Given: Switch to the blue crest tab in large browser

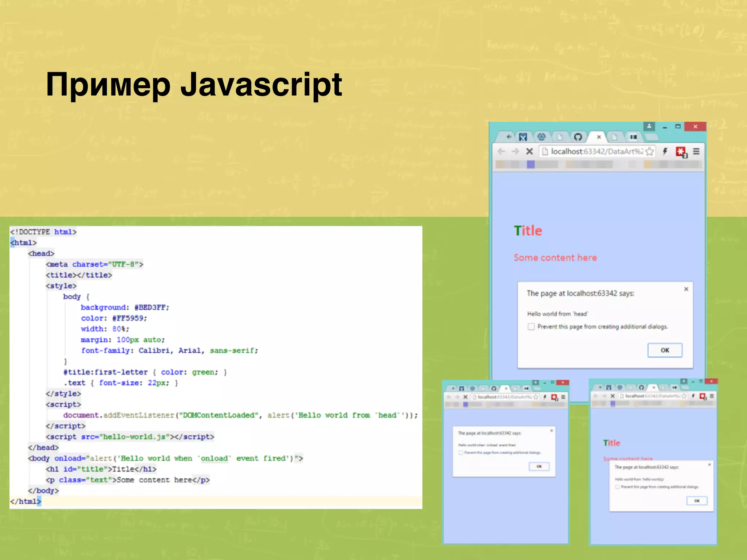Looking at the screenshot, I should pyautogui.click(x=523, y=137).
